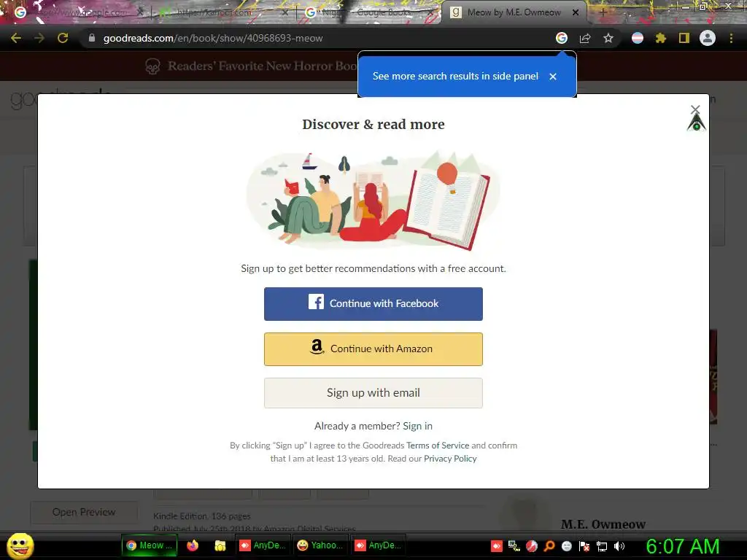Open the Terms of Service link
Viewport: 747px width, 560px height.
tap(438, 446)
